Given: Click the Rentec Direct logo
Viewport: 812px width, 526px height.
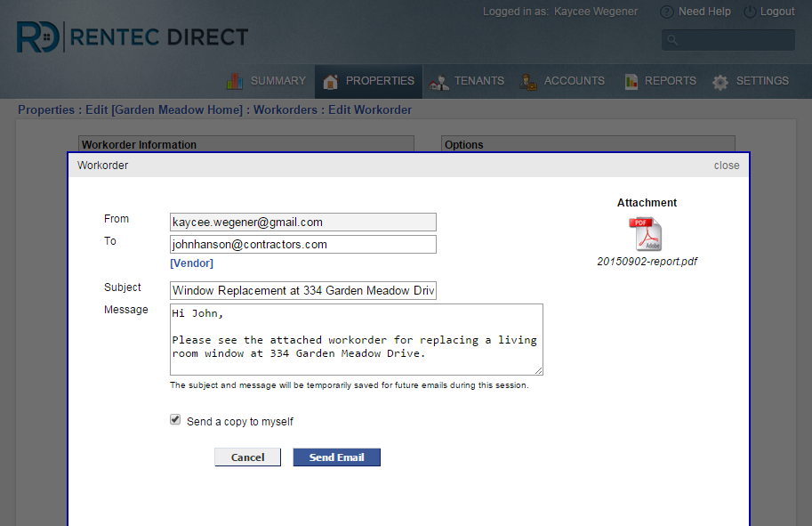Looking at the screenshot, I should [x=133, y=37].
